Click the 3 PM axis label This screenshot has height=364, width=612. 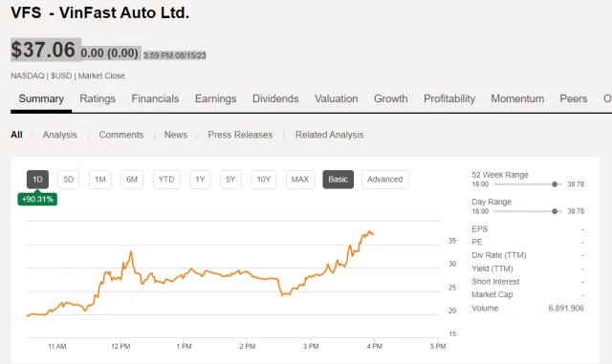pyautogui.click(x=311, y=346)
